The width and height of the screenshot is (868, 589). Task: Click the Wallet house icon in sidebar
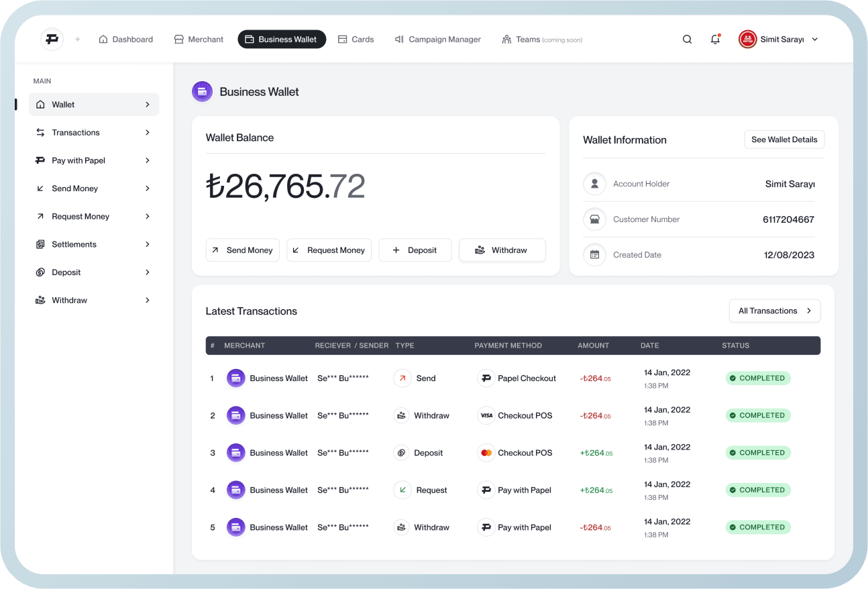click(40, 105)
